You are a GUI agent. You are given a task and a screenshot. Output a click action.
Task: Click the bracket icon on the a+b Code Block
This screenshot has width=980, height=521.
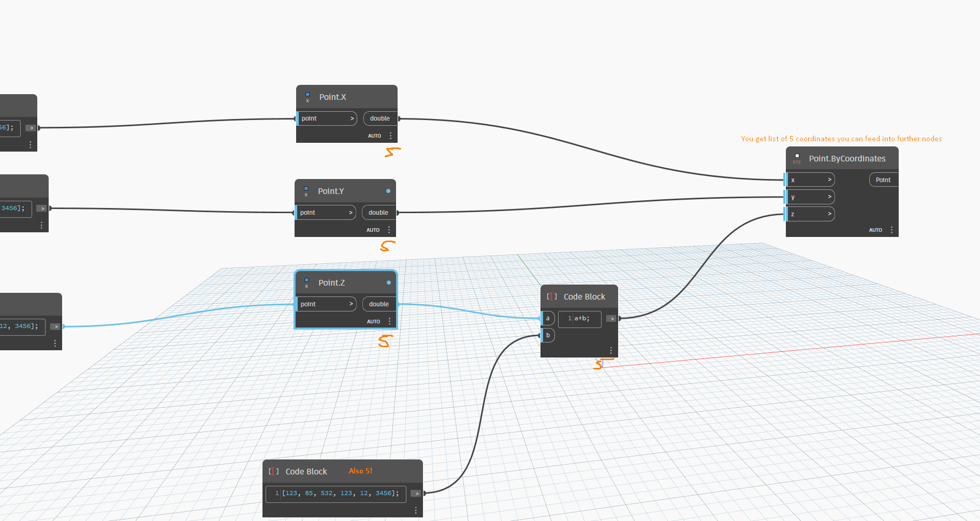click(x=551, y=296)
